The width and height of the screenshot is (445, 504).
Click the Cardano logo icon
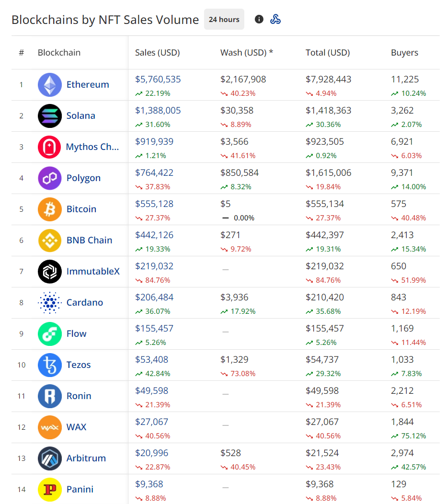click(x=50, y=303)
